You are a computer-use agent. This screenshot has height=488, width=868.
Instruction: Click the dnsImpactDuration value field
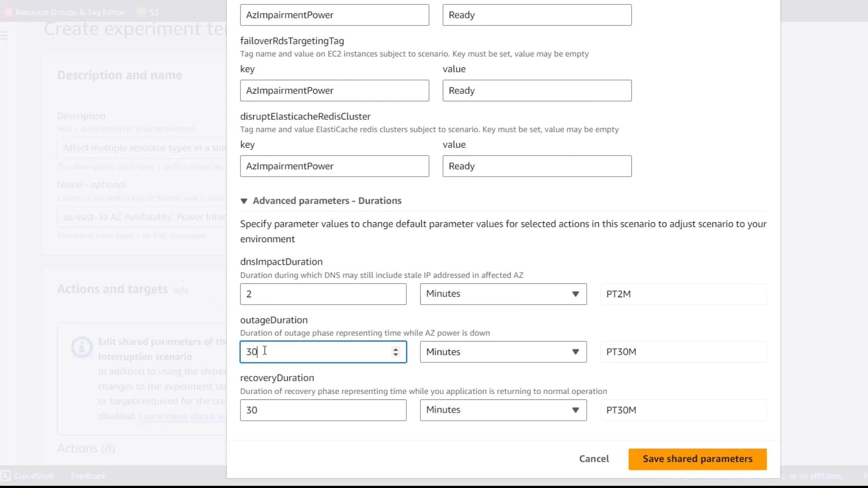point(323,294)
